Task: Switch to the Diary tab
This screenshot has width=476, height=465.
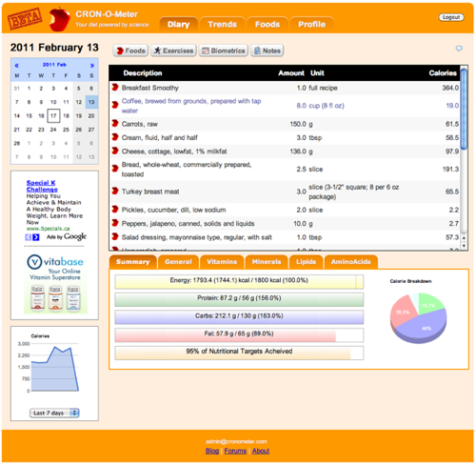Action: (178, 25)
